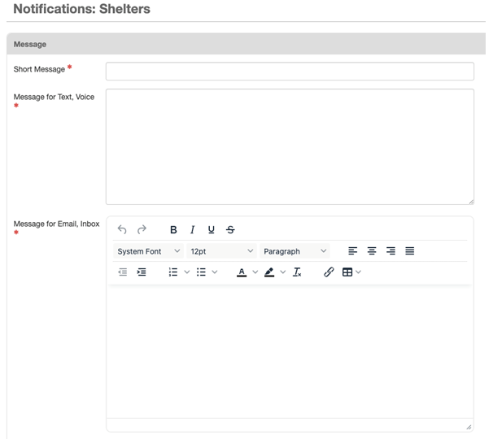Image resolution: width=493 pixels, height=448 pixels.
Task: Align text to the left
Action: (352, 251)
